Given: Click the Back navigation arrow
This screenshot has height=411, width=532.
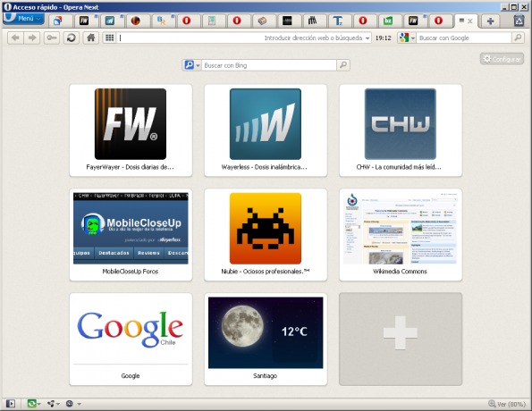Looking at the screenshot, I should (15, 38).
